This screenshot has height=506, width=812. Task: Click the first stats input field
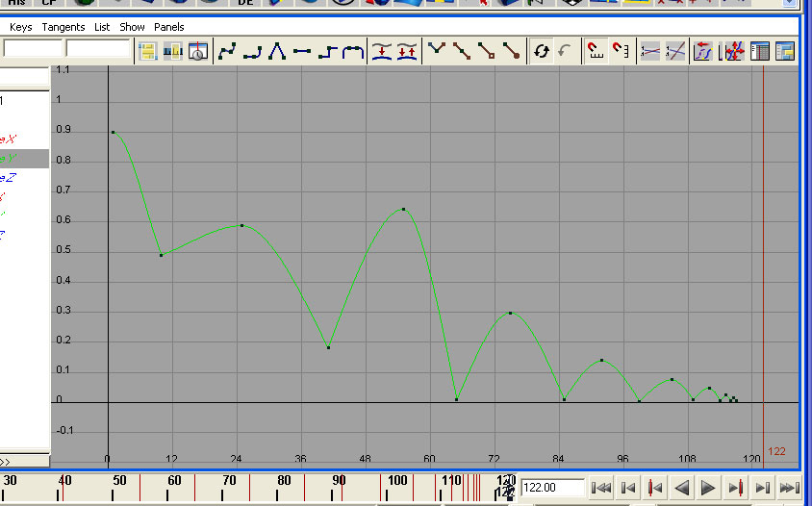click(33, 49)
